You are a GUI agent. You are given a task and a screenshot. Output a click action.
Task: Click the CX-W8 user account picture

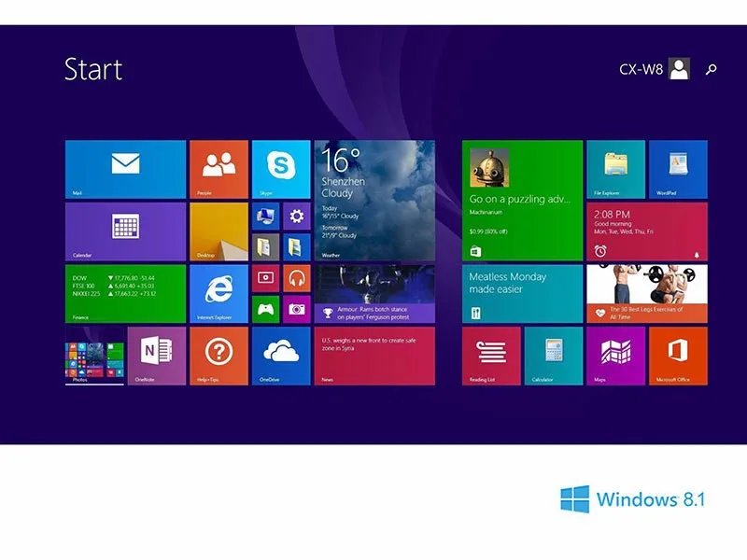click(679, 69)
